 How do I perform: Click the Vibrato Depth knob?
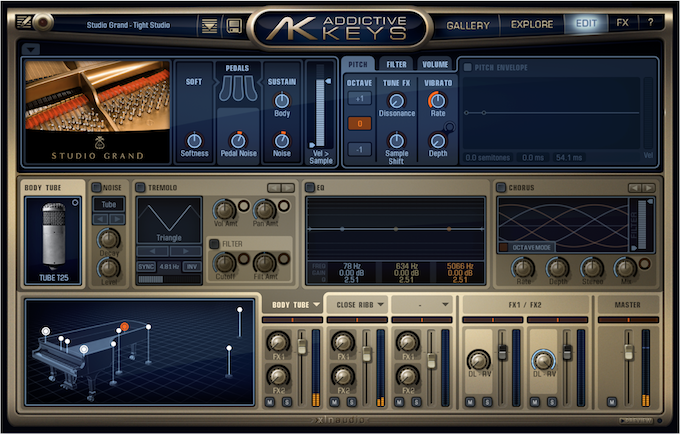(438, 141)
